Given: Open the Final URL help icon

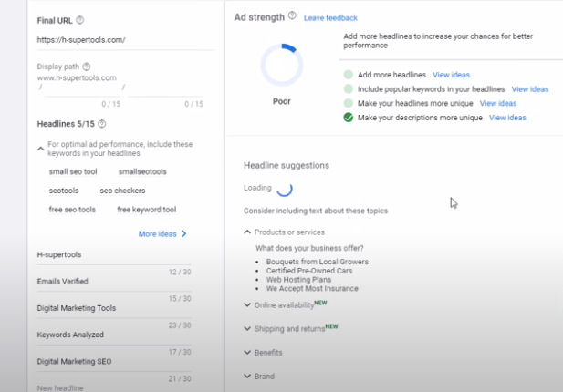Looking at the screenshot, I should 80,20.
